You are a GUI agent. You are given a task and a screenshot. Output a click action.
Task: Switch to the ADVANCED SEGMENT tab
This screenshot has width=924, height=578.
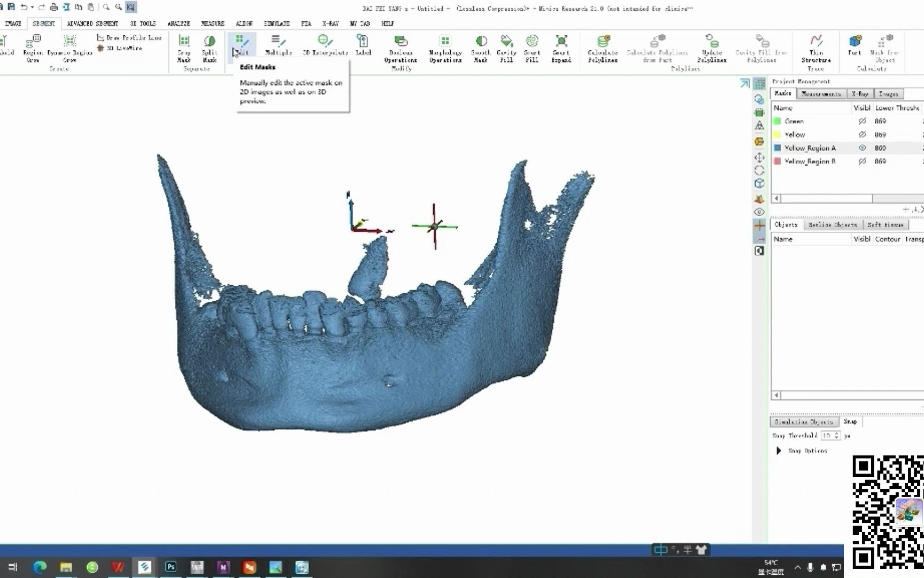click(x=93, y=24)
